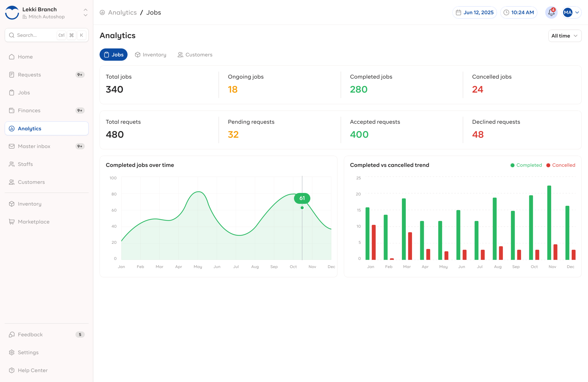Open Settings gear icon in sidebar
Image resolution: width=588 pixels, height=382 pixels.
coord(12,352)
